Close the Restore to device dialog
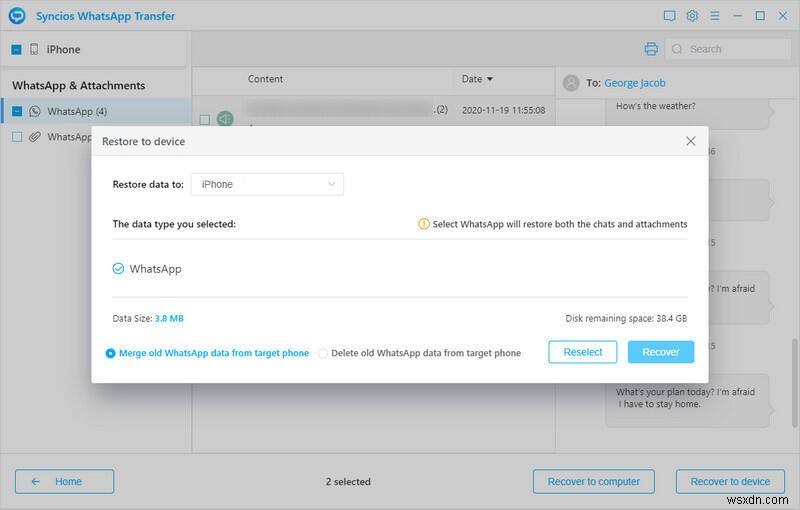Viewport: 800px width, 510px height. click(691, 141)
